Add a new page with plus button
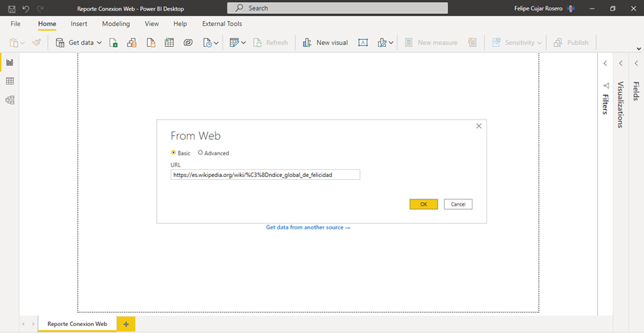Image resolution: width=644 pixels, height=333 pixels. pyautogui.click(x=126, y=325)
